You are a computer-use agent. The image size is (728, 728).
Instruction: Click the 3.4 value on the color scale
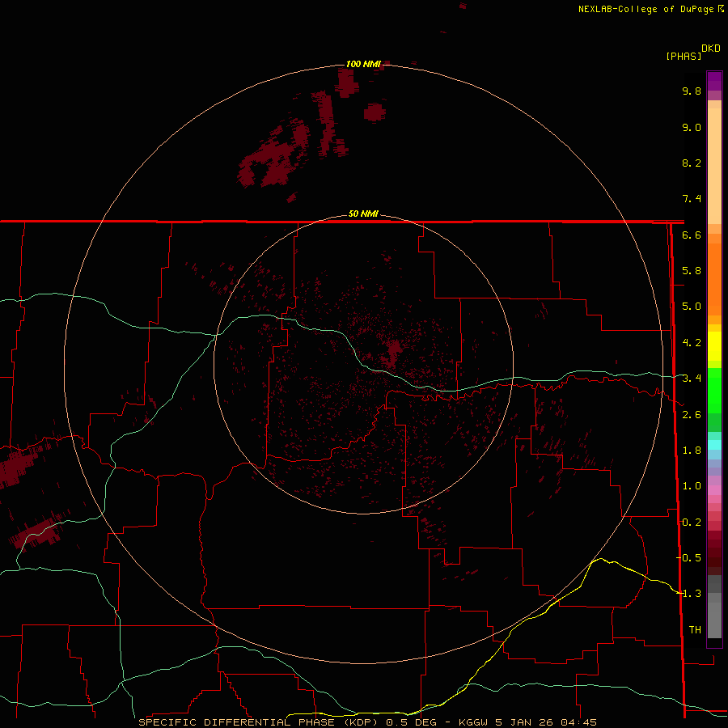click(692, 379)
